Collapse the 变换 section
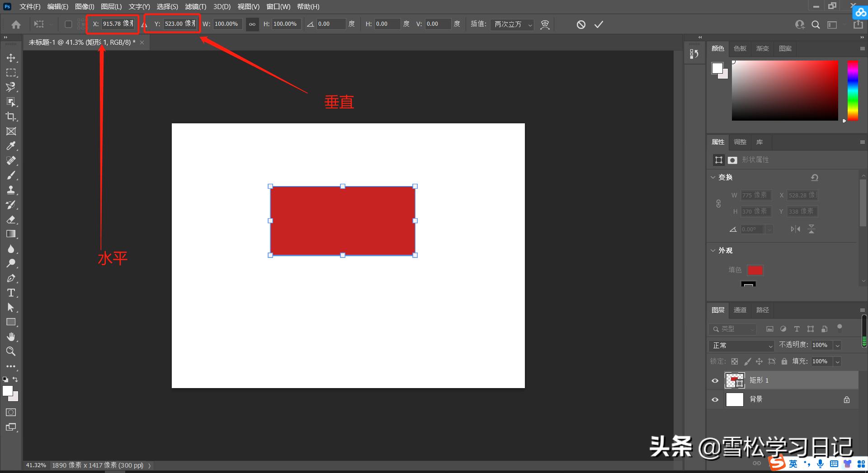Screen dimensions: 868x473 pos(713,177)
